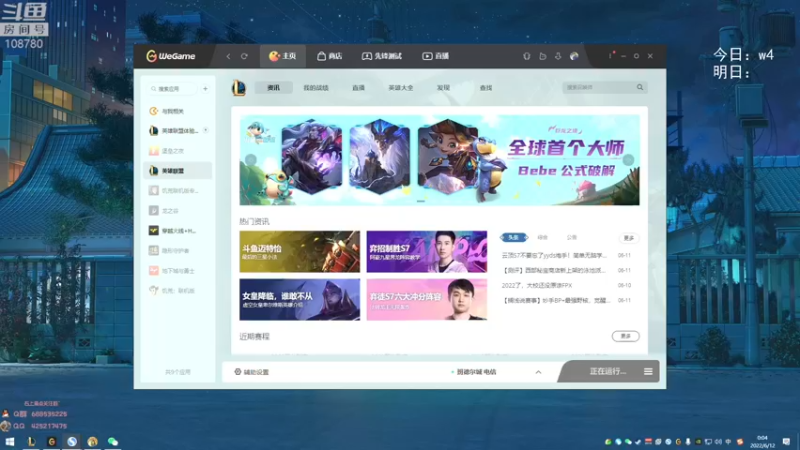Click 更多 next to 近期赛程
The image size is (800, 450).
pos(626,336)
